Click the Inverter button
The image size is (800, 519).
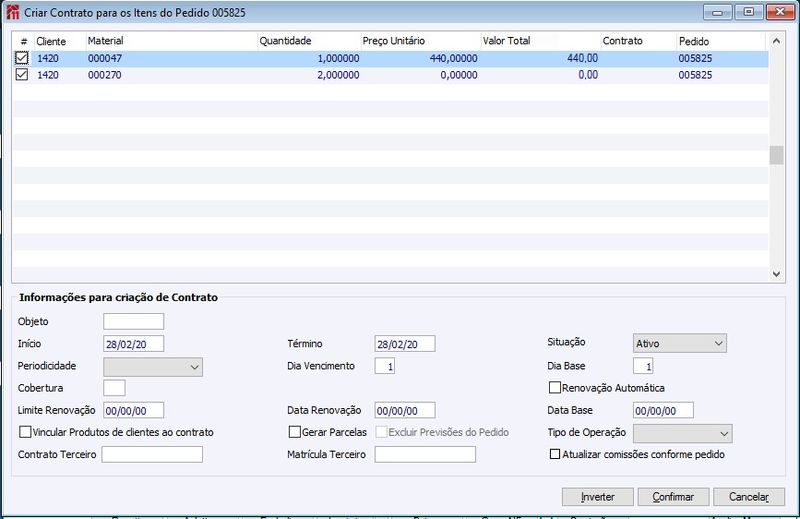[x=597, y=497]
